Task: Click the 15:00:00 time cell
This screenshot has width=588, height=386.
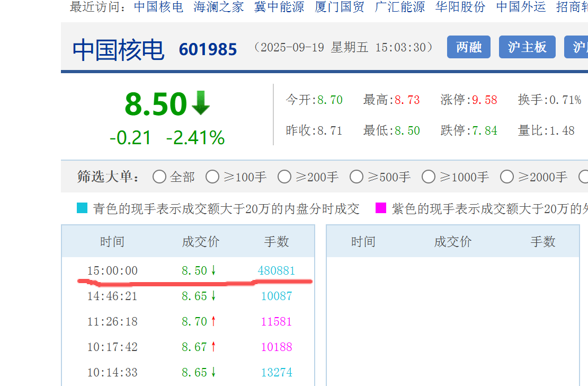Action: (x=112, y=271)
